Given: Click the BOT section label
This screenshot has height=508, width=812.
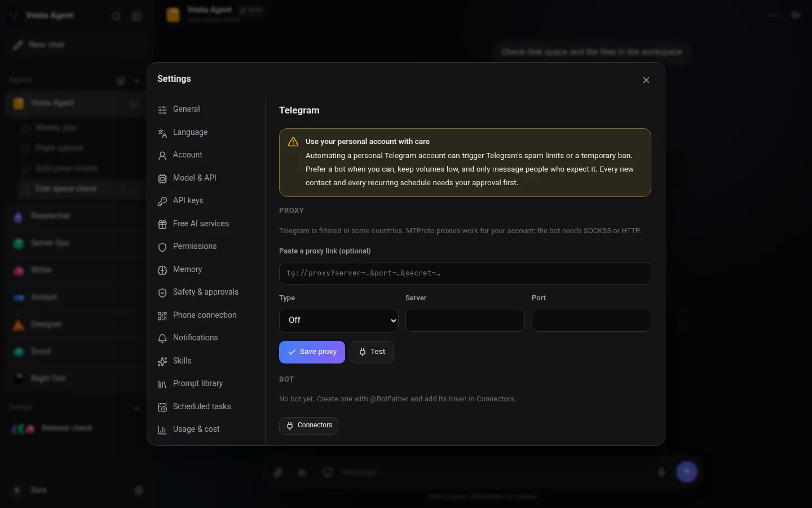Looking at the screenshot, I should tap(286, 379).
